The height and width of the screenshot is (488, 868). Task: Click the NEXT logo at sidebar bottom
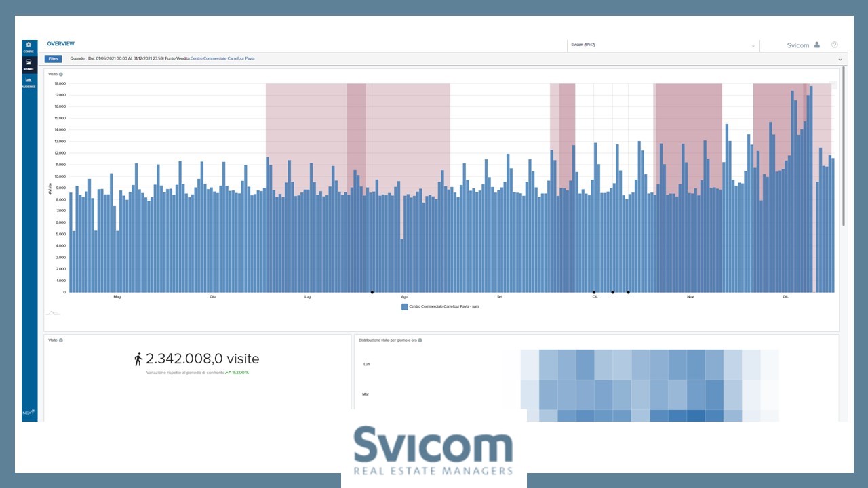[x=28, y=412]
